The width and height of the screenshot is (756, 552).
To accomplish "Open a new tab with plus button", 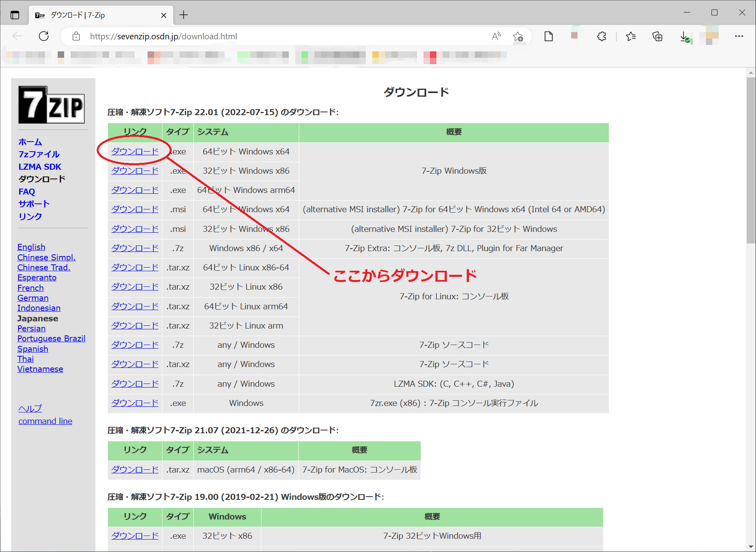I will pyautogui.click(x=184, y=15).
